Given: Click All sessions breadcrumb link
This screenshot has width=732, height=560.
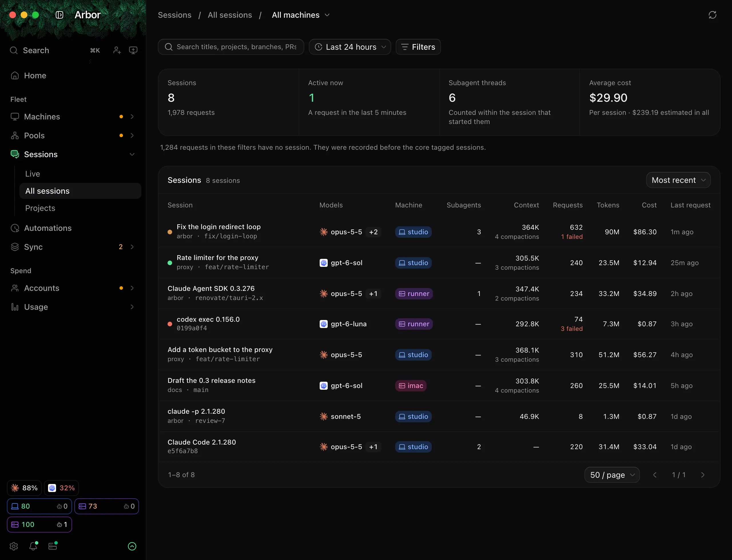Looking at the screenshot, I should click(230, 15).
